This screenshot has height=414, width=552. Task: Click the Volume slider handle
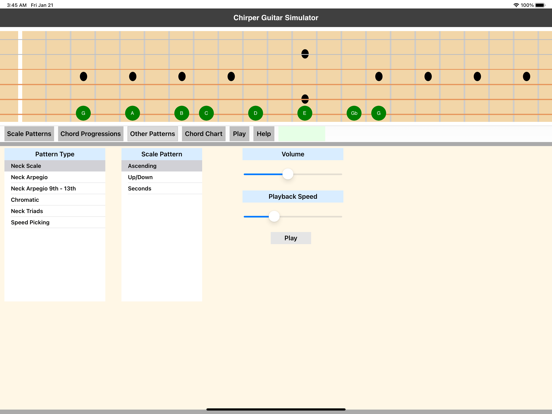coord(288,174)
